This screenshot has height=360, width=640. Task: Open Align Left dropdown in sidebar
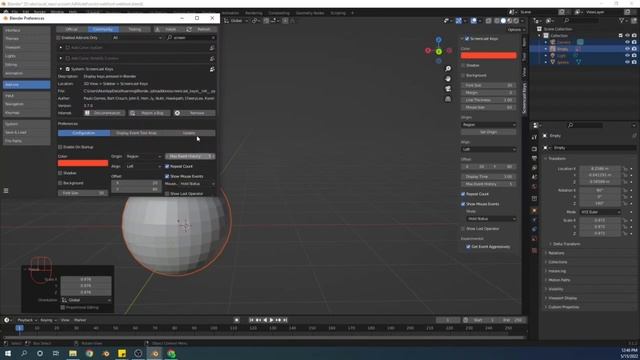pos(489,149)
